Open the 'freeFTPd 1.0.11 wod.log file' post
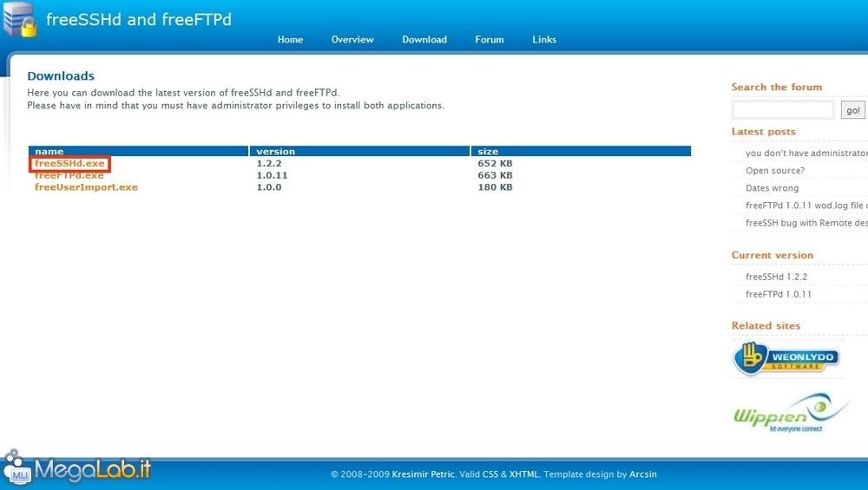 806,206
